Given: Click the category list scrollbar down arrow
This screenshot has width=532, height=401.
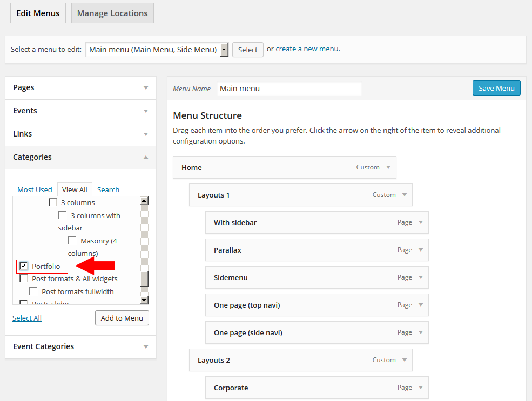Looking at the screenshot, I should click(x=144, y=300).
